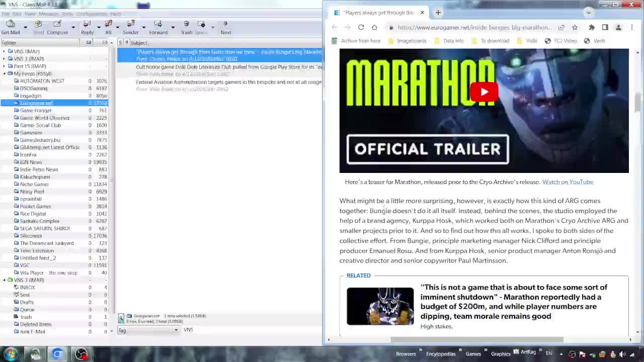Switch to the Message menu
The image size is (644, 362).
(x=48, y=14)
